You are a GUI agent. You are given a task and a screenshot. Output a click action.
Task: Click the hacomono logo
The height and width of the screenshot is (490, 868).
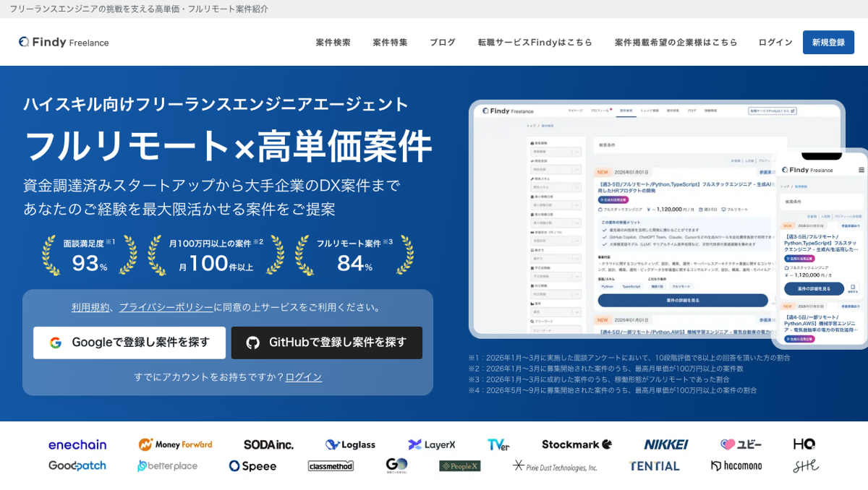736,466
